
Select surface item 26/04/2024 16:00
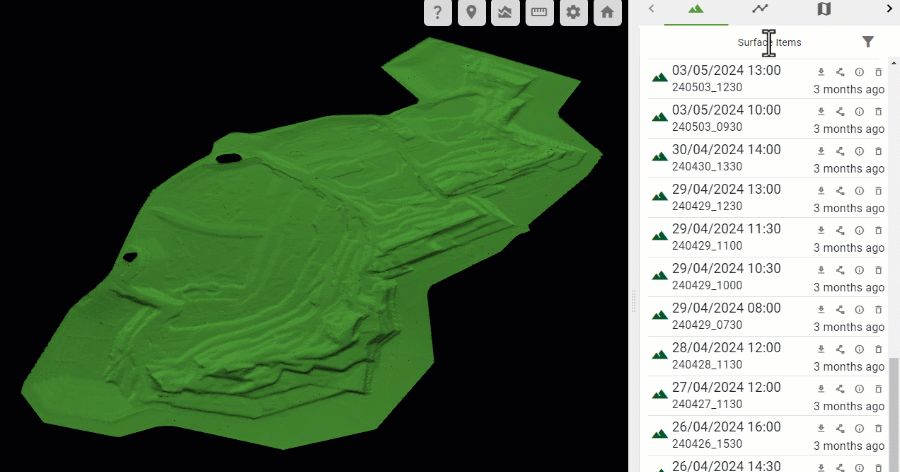click(x=767, y=435)
